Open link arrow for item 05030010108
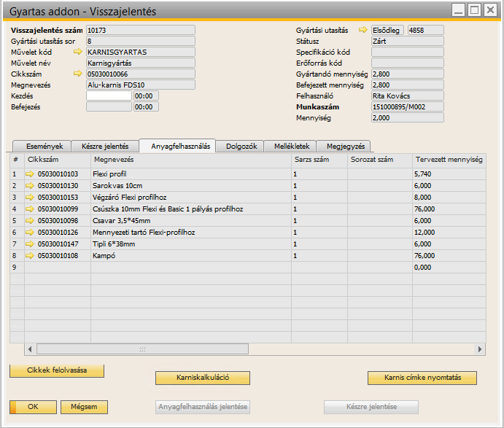The height and width of the screenshot is (428, 504). [30, 255]
